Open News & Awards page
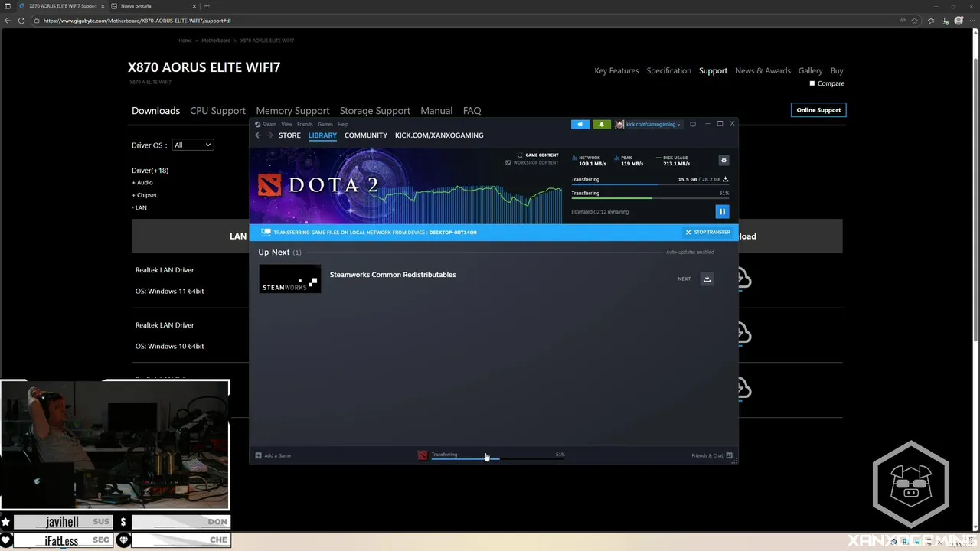Screen dimensions: 980x551 tap(763, 70)
